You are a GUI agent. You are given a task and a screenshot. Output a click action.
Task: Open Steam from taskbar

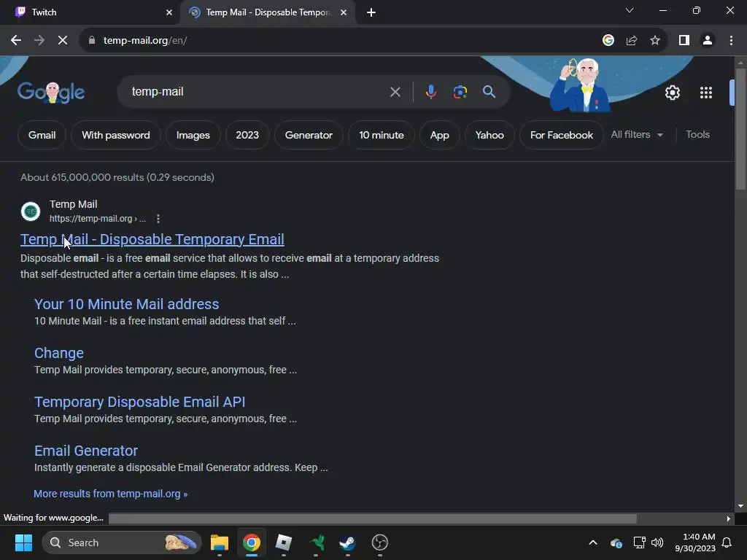pos(347,542)
